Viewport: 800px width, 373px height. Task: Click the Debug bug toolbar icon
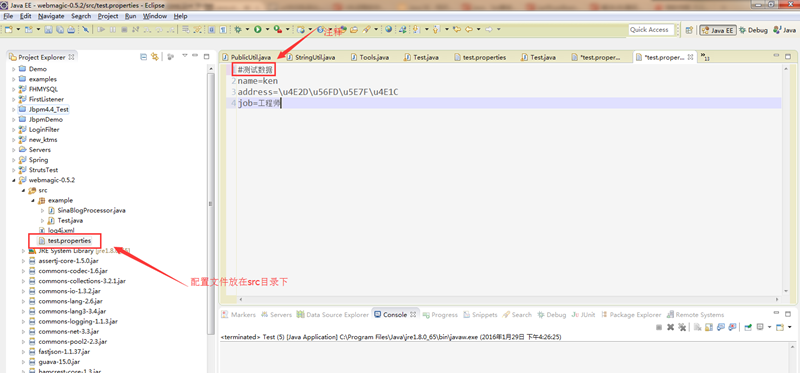point(238,30)
